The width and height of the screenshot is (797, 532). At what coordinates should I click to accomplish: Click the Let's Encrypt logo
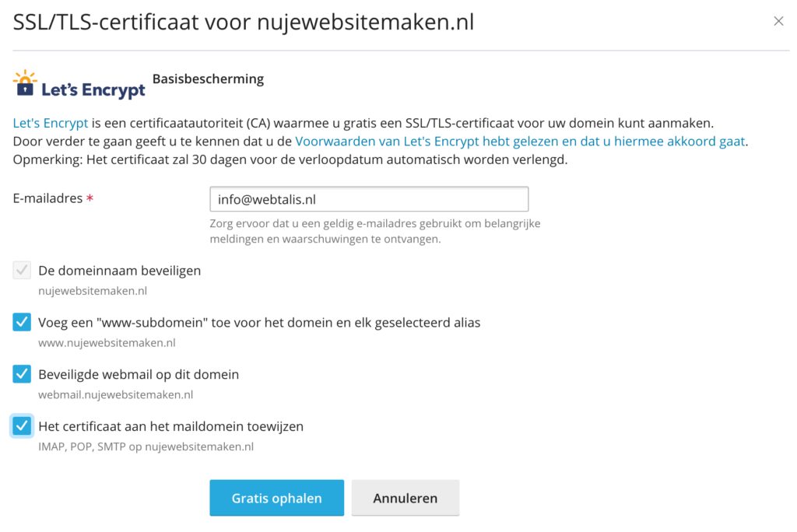(x=78, y=83)
